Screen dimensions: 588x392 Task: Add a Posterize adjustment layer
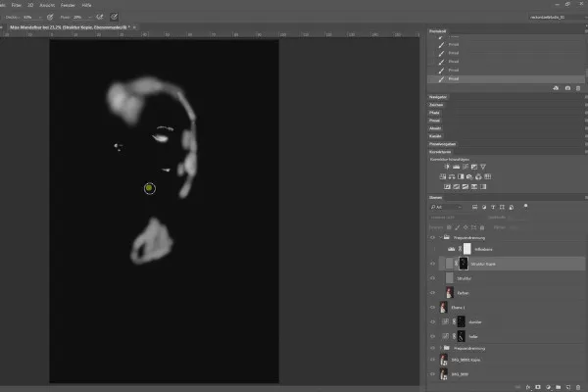pyautogui.click(x=456, y=186)
